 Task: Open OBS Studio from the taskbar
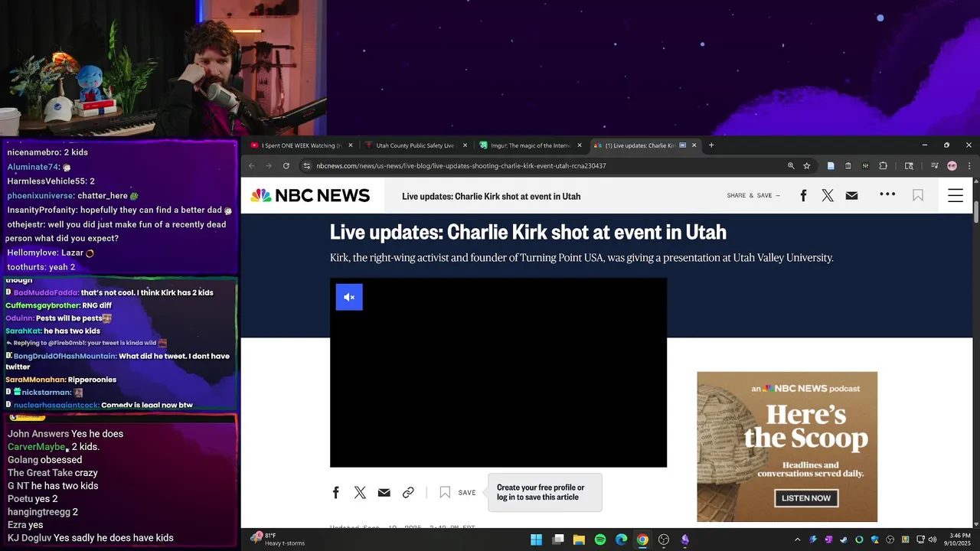[x=664, y=540]
